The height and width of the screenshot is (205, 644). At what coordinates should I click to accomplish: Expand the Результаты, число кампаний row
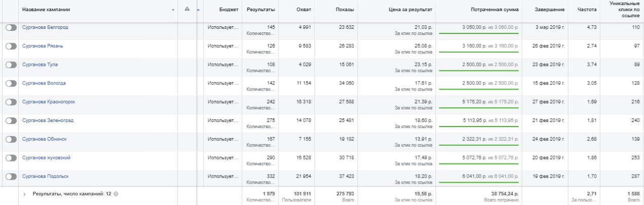coord(25,194)
